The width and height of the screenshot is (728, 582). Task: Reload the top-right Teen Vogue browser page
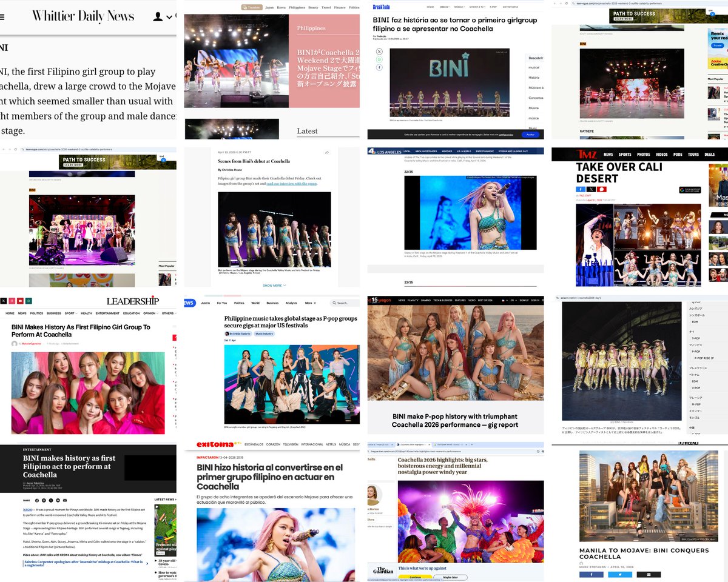click(x=567, y=4)
